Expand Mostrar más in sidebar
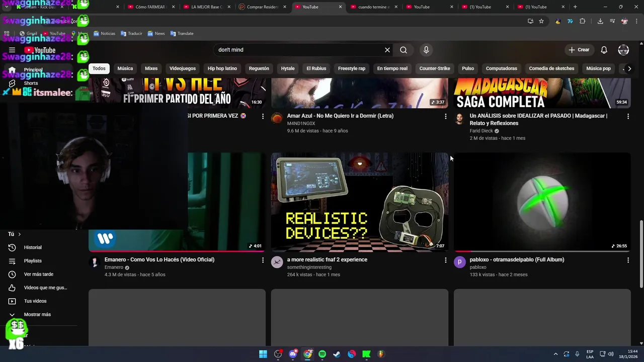Viewport: 644px width, 362px height. [37, 315]
